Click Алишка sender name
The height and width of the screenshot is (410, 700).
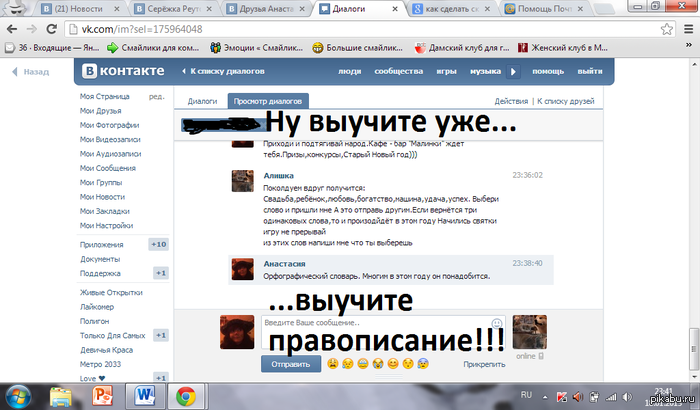278,176
